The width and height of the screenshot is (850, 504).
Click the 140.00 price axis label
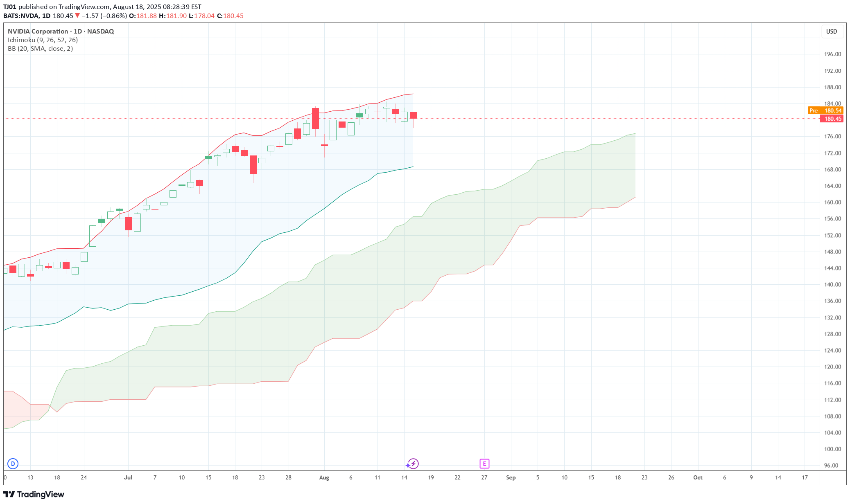tap(832, 284)
